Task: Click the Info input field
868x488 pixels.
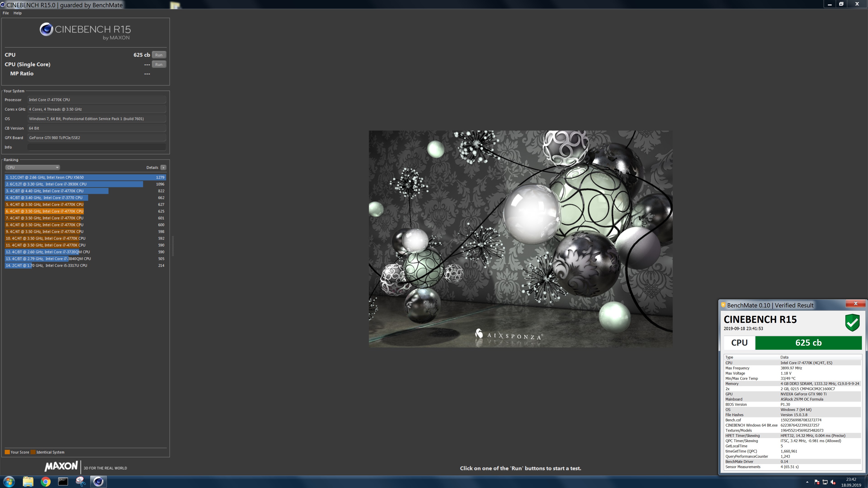Action: coord(97,147)
